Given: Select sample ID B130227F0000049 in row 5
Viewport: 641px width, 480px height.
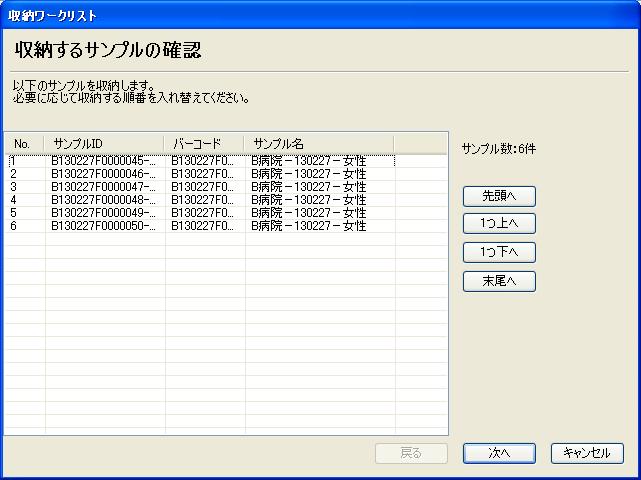Looking at the screenshot, I should click(104, 213).
